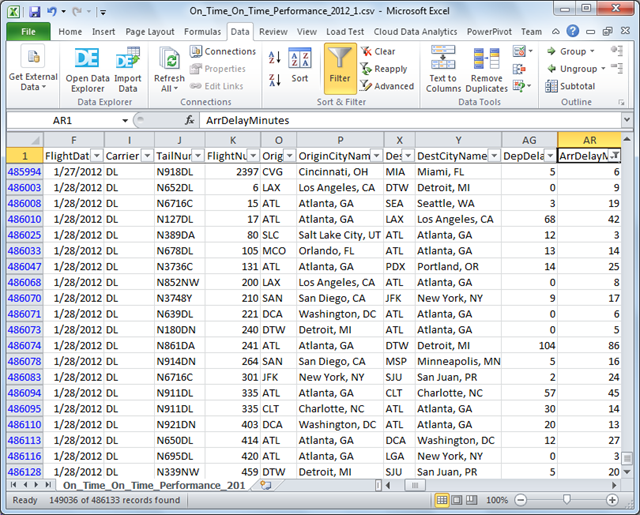Screen dimensions: 640x515
Task: Click the Filter funnel button
Action: click(x=340, y=67)
